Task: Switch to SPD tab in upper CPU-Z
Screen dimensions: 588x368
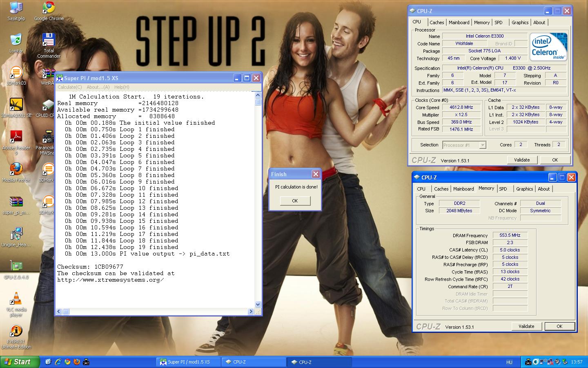Action: pyautogui.click(x=499, y=22)
